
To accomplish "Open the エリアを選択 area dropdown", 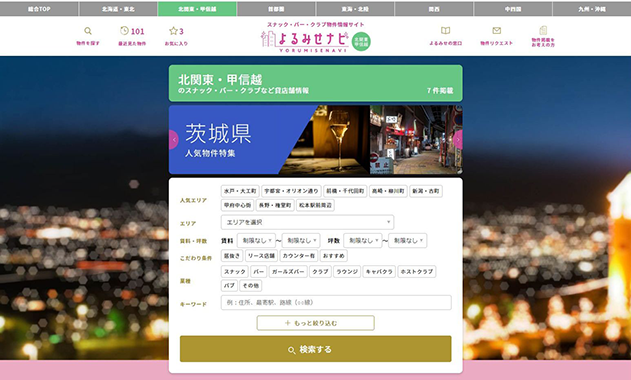I will [307, 222].
